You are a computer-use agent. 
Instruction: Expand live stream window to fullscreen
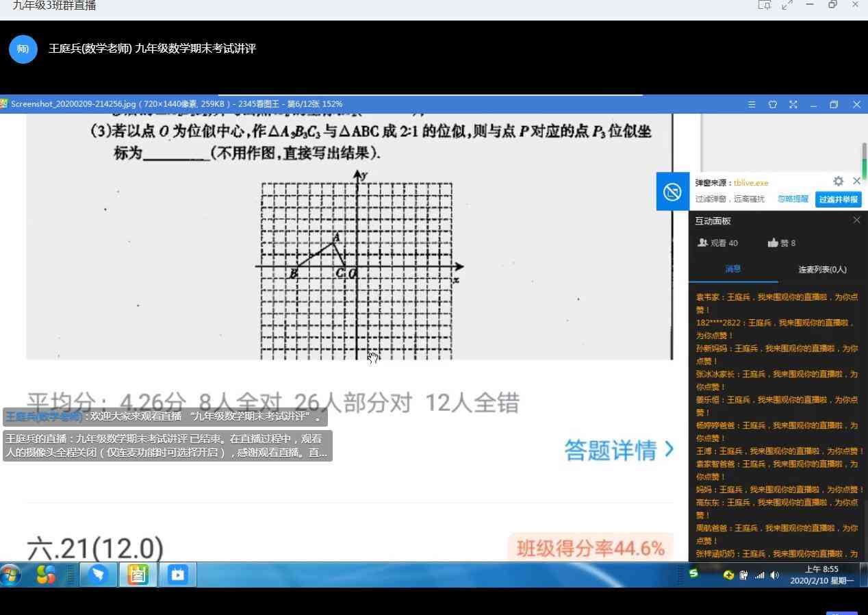tap(787, 5)
